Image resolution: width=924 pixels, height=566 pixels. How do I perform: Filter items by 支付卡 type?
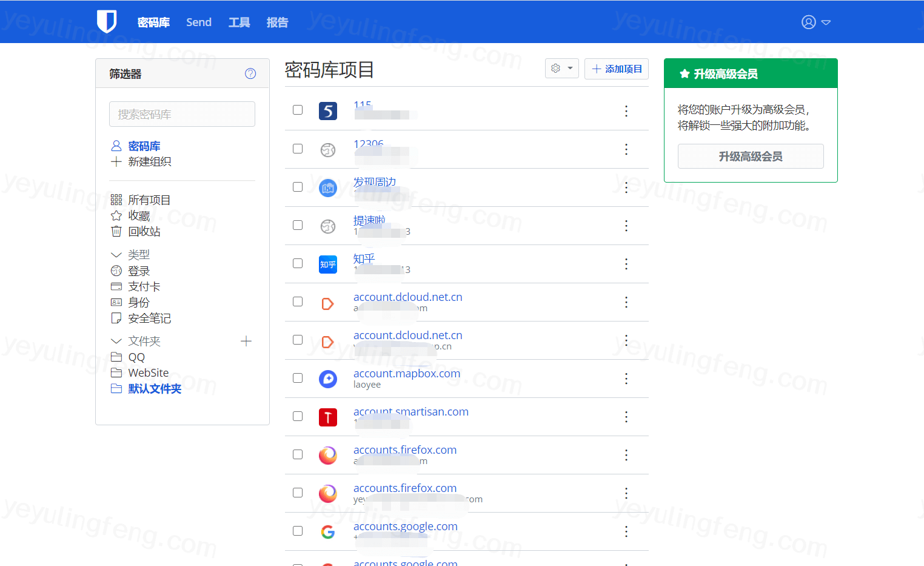[x=144, y=287]
